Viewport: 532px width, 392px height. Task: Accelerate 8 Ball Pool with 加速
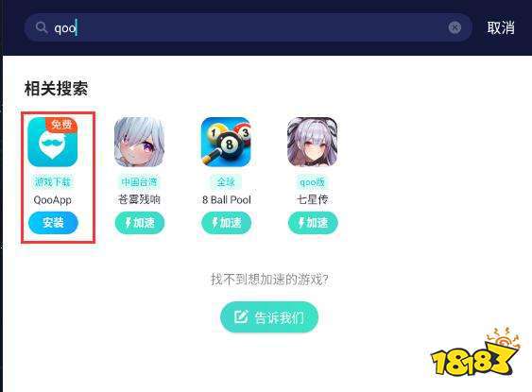click(226, 223)
